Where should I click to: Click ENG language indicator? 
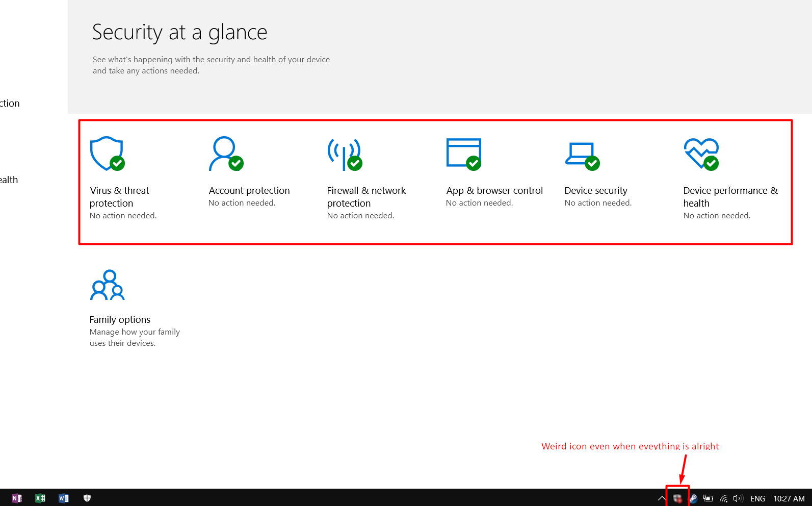tap(757, 498)
